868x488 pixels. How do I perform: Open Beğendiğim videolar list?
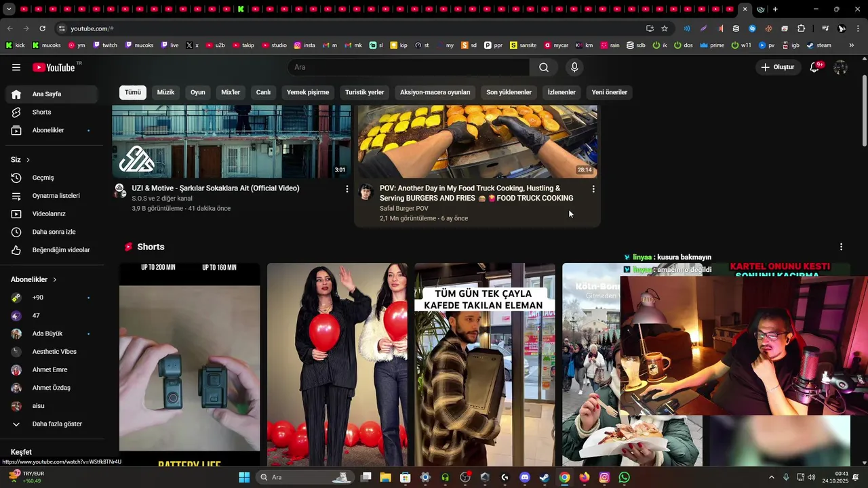point(53,250)
